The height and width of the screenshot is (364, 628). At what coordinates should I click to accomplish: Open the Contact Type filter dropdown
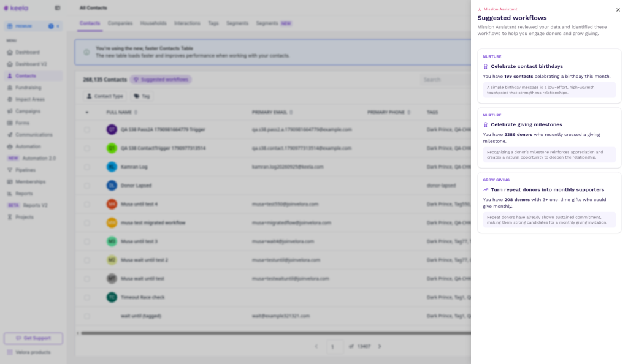click(105, 96)
